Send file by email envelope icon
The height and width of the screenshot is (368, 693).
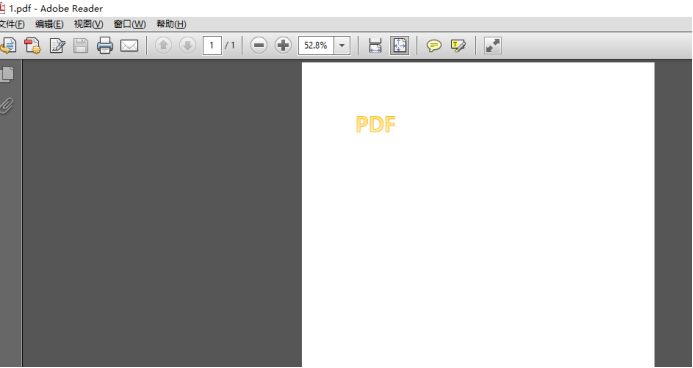click(x=129, y=46)
